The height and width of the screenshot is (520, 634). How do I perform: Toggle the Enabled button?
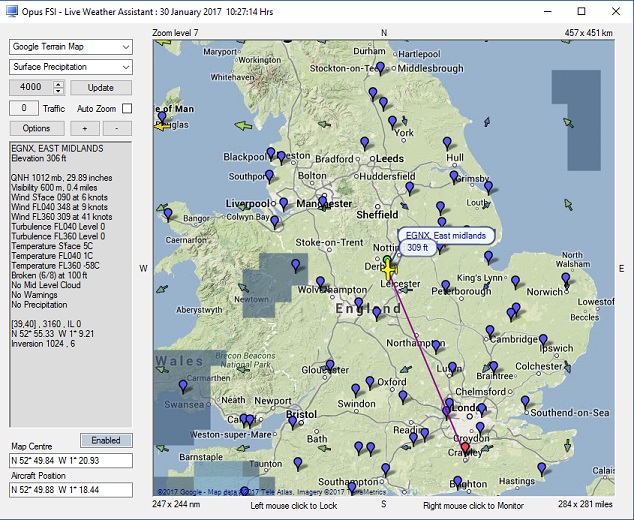click(x=106, y=440)
